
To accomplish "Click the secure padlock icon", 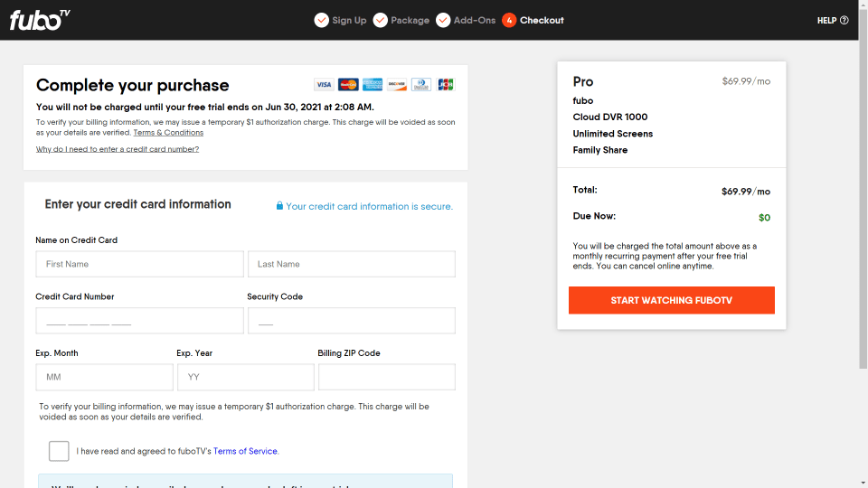I will (x=279, y=206).
